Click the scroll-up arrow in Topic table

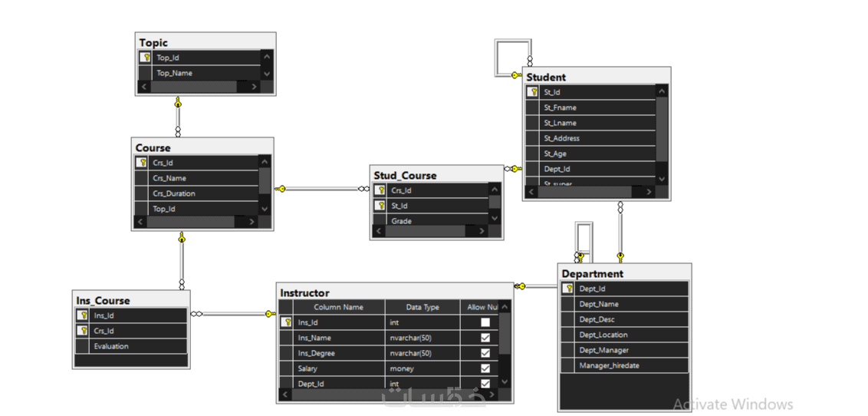click(x=267, y=57)
